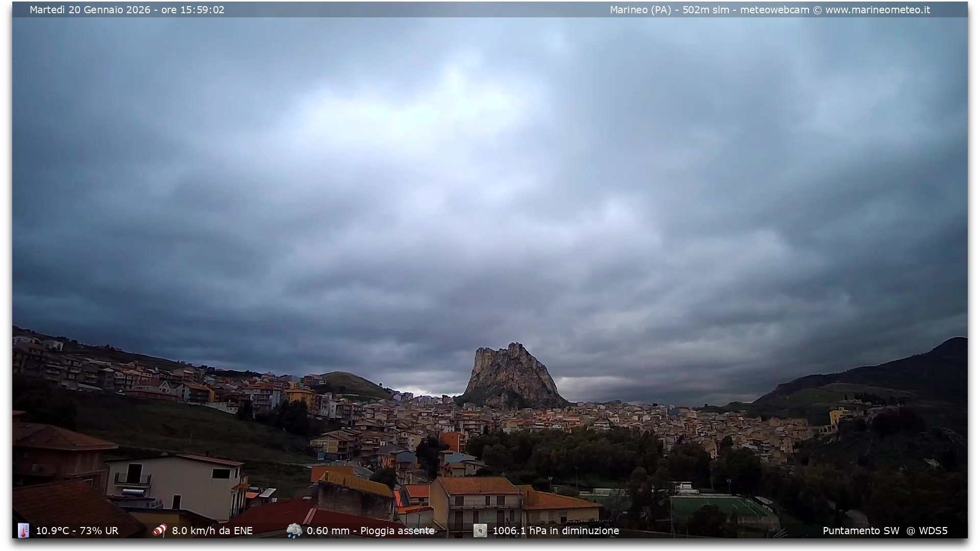
Task: Click the Martedì 20 Gennaio 2026 date
Action: pyautogui.click(x=90, y=10)
